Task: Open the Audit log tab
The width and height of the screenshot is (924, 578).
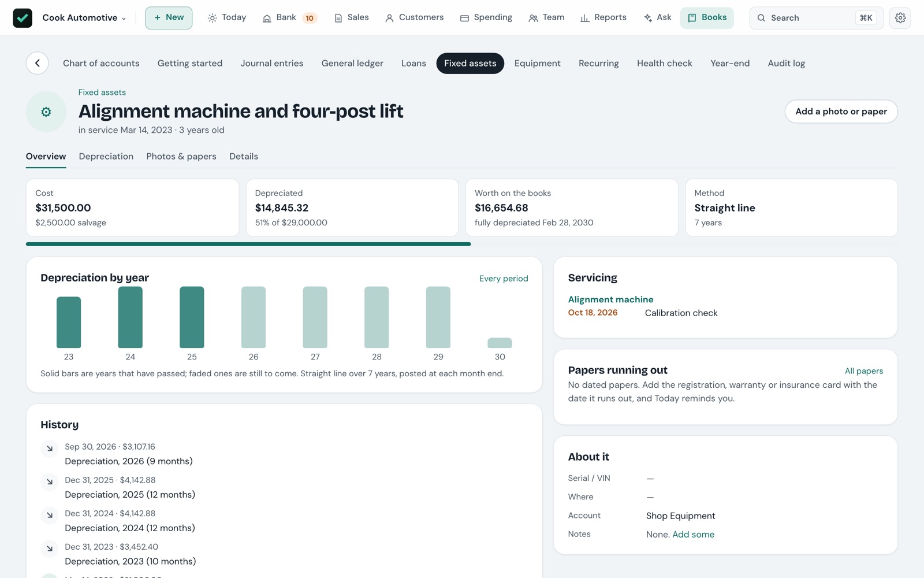Action: (x=786, y=63)
